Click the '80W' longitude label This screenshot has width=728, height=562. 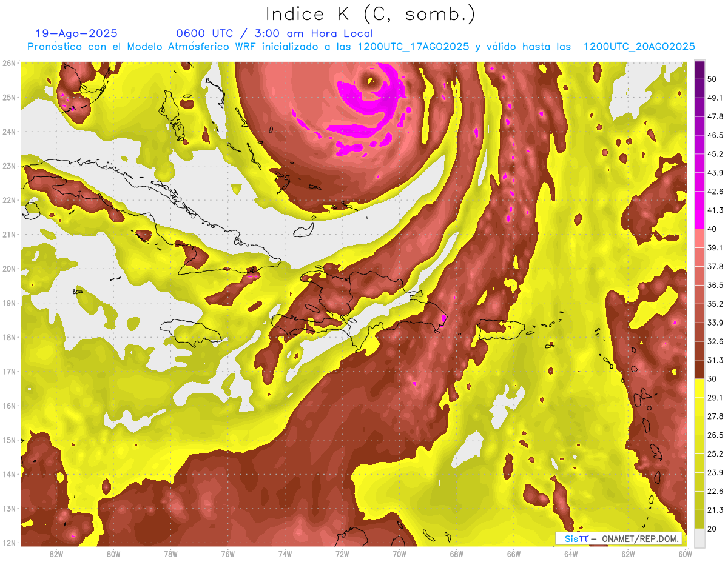113,554
